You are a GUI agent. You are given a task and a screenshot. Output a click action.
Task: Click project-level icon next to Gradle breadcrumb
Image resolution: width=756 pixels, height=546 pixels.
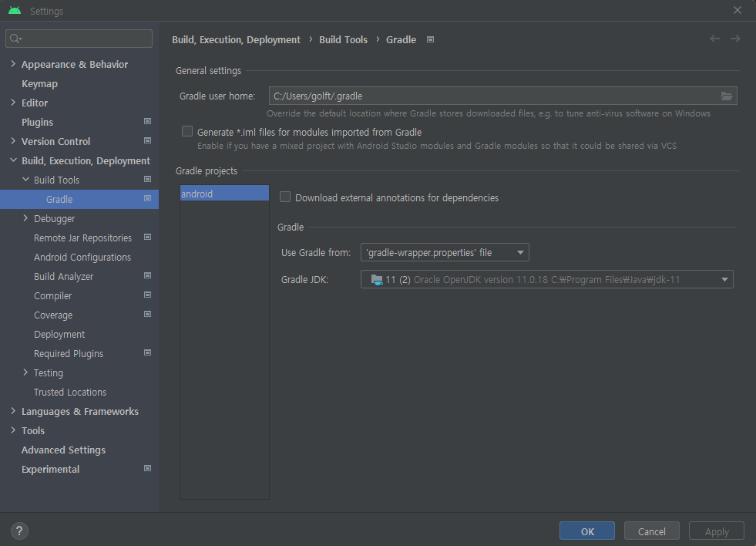click(431, 39)
